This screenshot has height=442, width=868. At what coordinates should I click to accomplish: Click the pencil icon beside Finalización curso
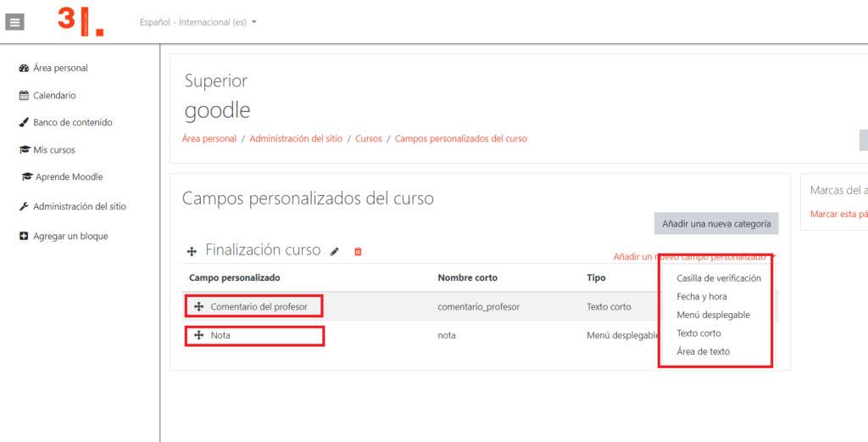pos(335,251)
